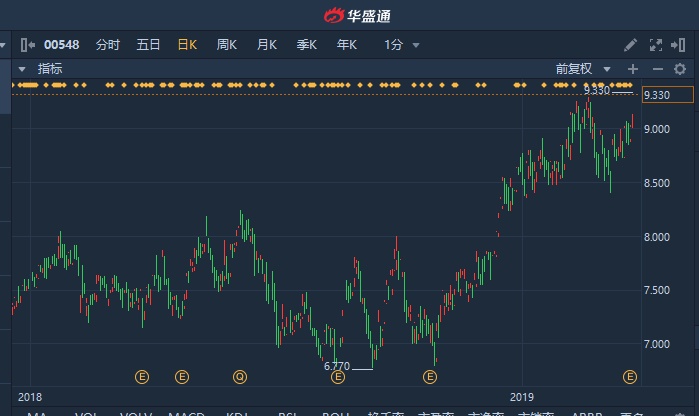Switch to the 五日 five-day view
Image resolution: width=699 pixels, height=416 pixels.
148,45
